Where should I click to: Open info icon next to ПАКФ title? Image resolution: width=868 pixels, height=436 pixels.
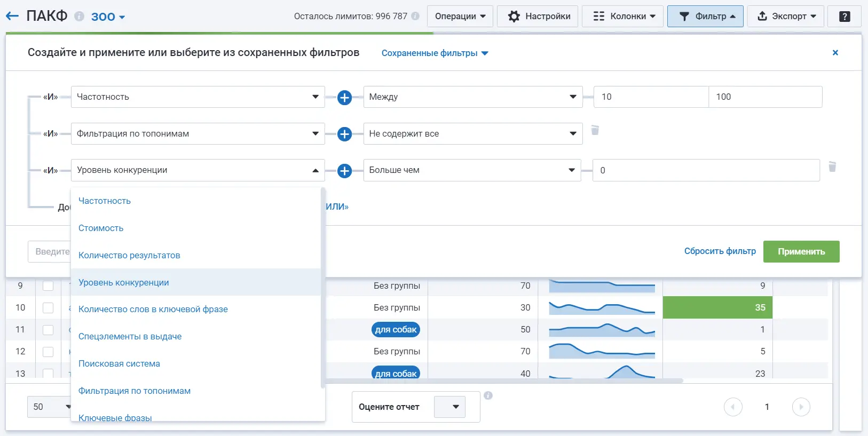click(79, 17)
